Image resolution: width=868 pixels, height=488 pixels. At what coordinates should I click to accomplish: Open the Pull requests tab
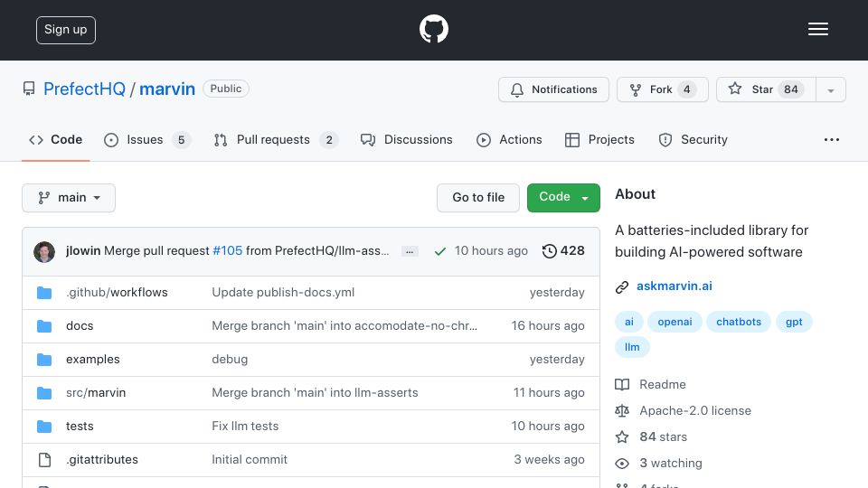pos(276,140)
